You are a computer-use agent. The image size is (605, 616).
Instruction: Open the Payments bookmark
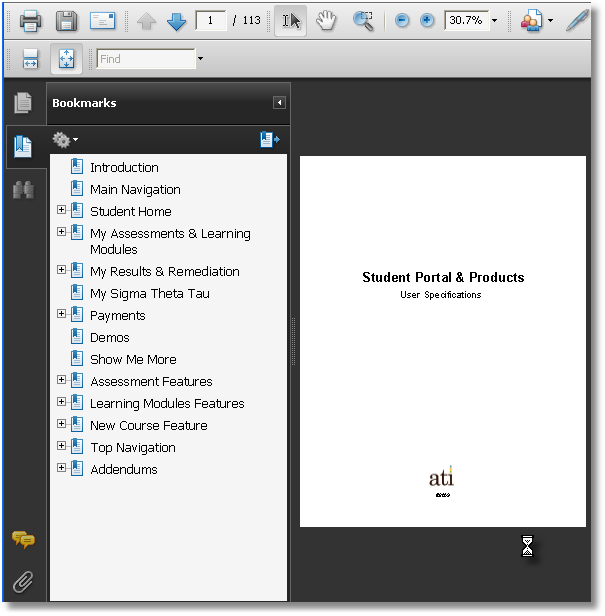(117, 316)
